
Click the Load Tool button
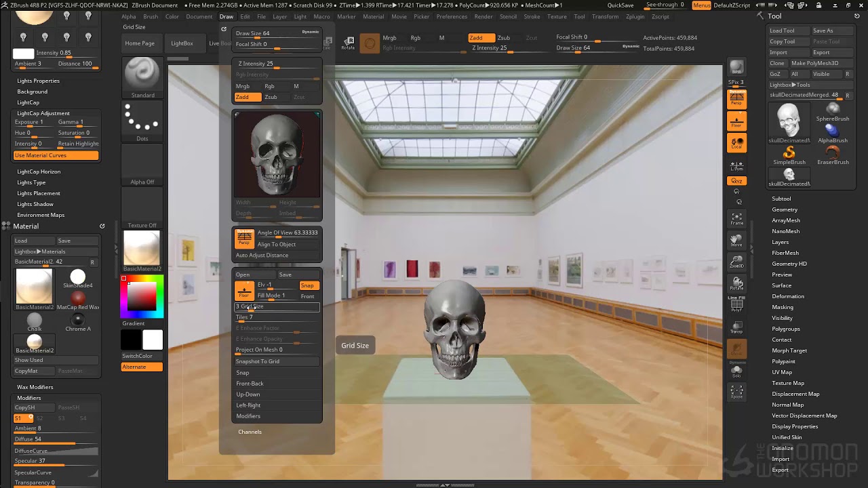click(x=789, y=30)
